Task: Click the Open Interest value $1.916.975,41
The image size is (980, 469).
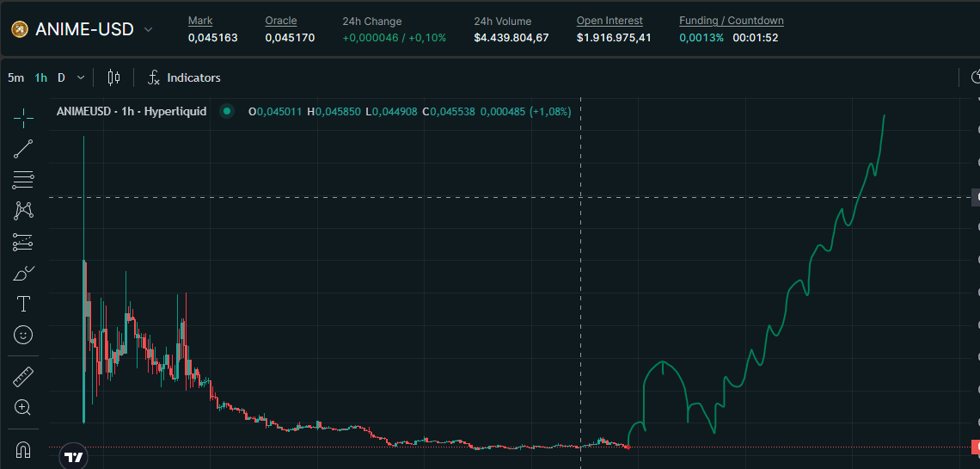Action: (614, 38)
